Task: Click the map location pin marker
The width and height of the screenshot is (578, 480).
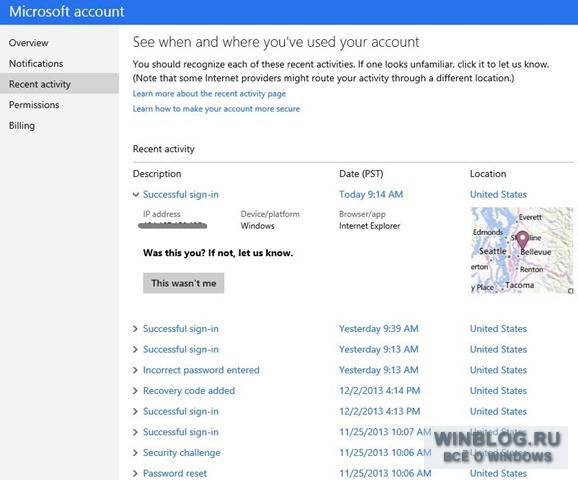Action: [x=523, y=240]
